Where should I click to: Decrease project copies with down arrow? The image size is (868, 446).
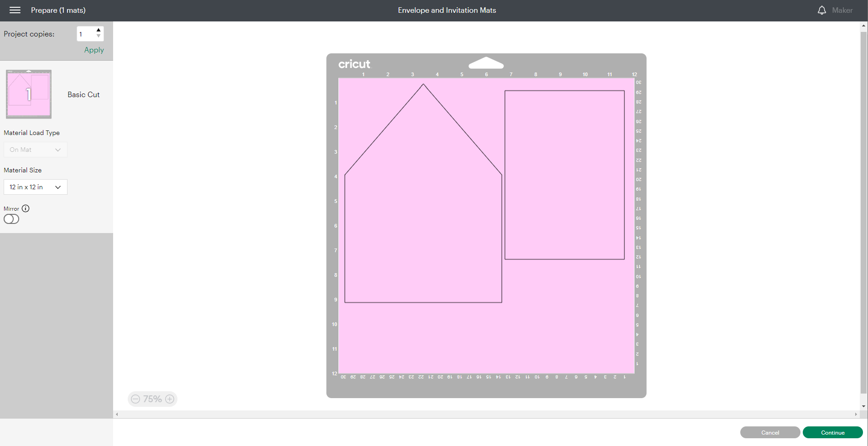(x=99, y=36)
